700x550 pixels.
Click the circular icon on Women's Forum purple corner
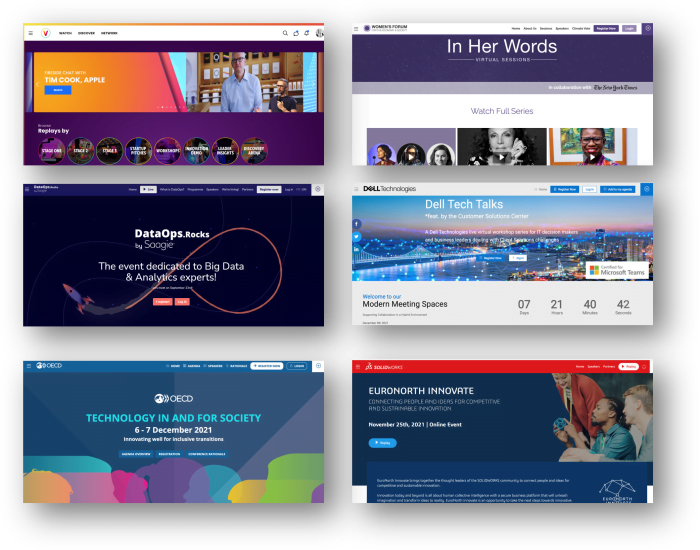point(648,28)
